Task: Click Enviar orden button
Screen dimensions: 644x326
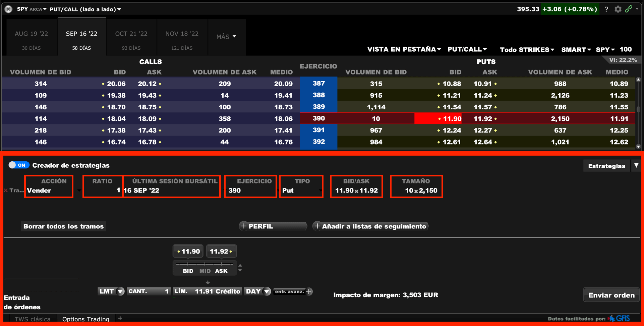Action: click(611, 295)
